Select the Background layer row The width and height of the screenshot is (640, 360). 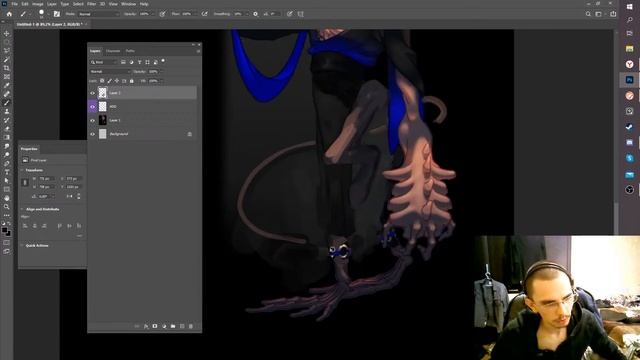click(x=142, y=134)
